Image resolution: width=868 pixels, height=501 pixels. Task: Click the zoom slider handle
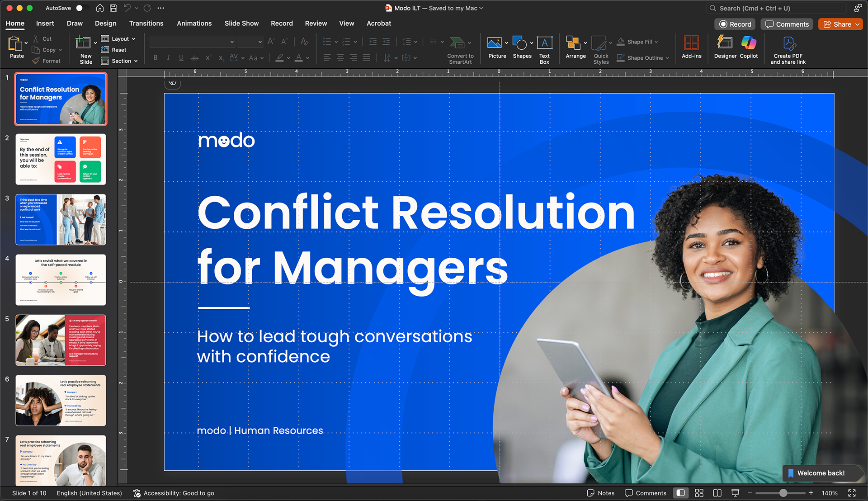pyautogui.click(x=783, y=493)
